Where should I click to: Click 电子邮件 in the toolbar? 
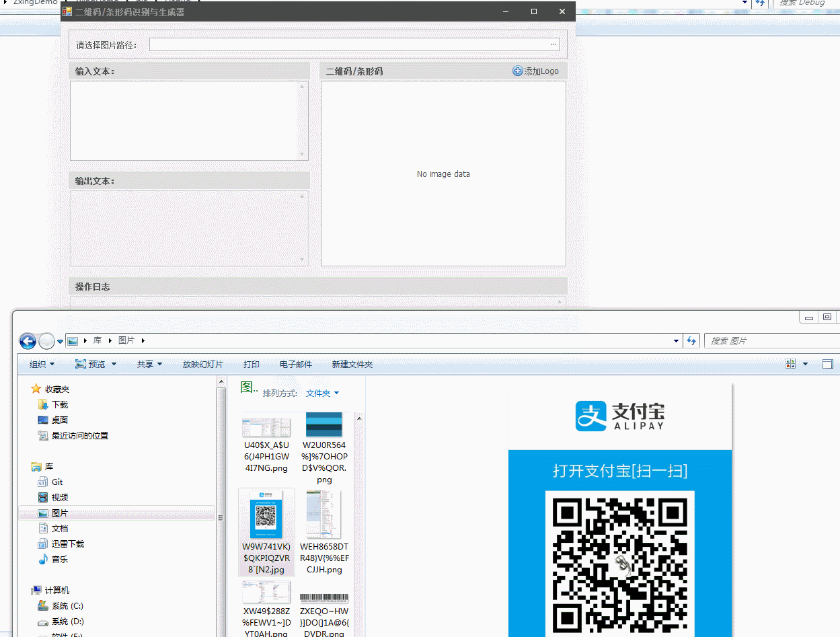(x=296, y=364)
